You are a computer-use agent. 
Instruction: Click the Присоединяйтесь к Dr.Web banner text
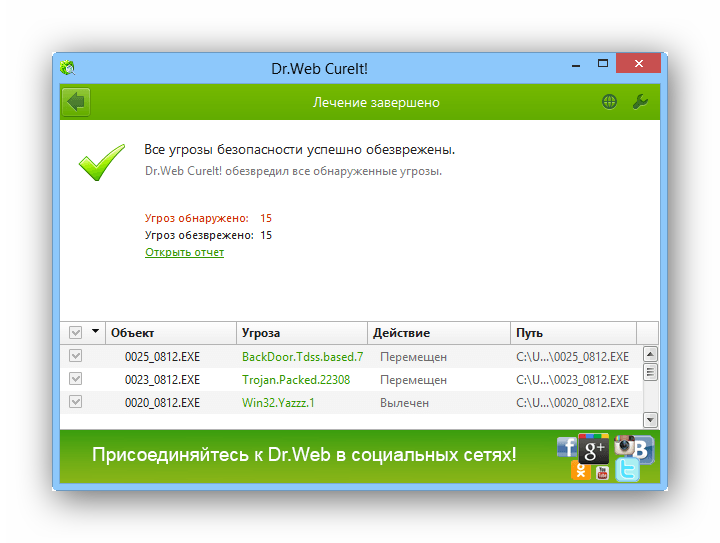coord(304,454)
